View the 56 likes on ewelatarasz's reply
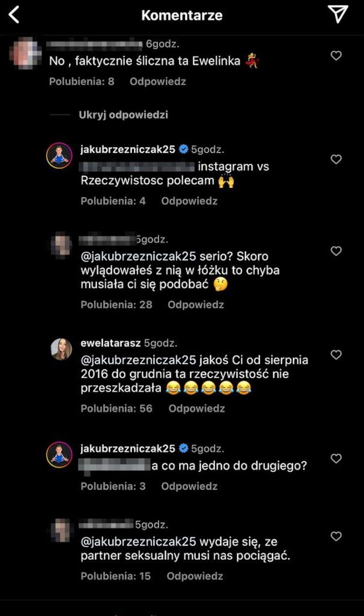 click(x=116, y=409)
